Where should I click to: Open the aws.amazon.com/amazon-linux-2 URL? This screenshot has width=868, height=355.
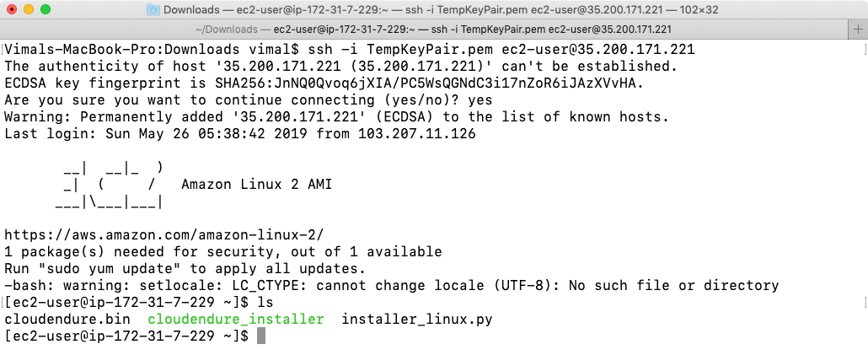[164, 235]
